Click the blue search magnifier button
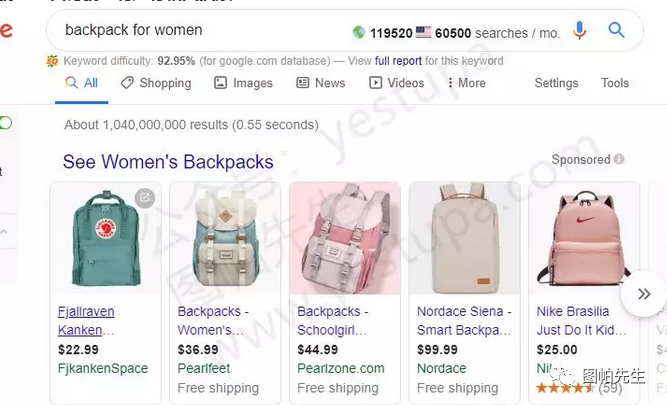Viewport: 667px width, 405px height. (617, 31)
